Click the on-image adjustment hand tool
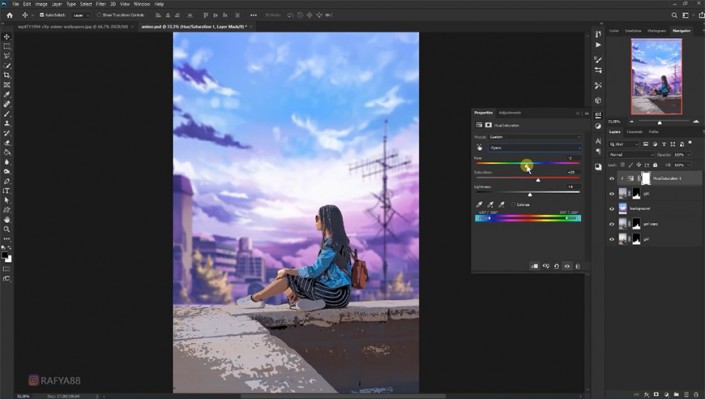 pos(479,148)
